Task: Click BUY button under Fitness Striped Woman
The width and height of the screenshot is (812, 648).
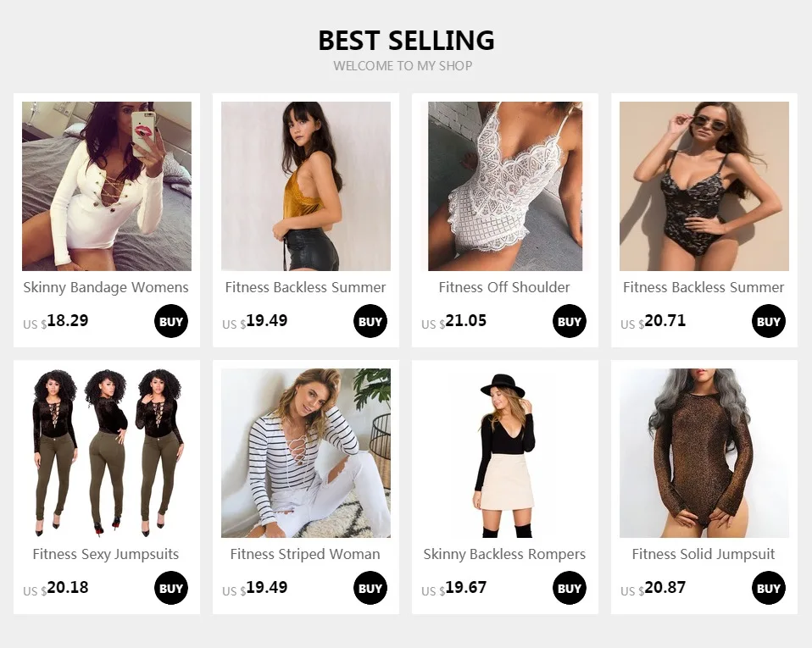Action: [370, 588]
